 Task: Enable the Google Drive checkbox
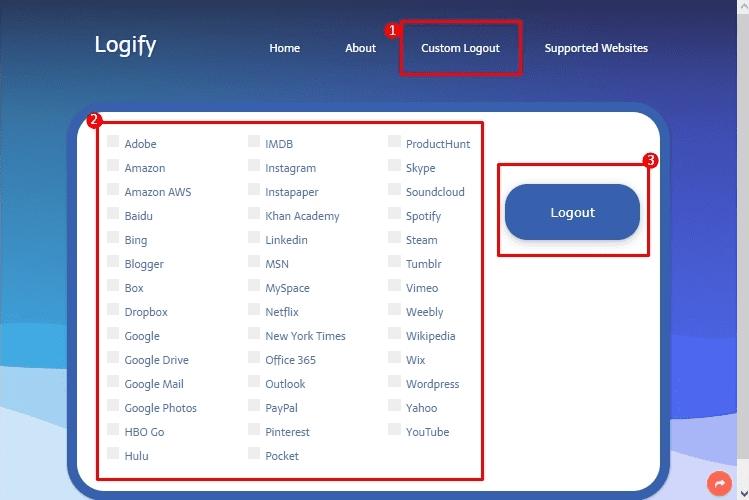tap(113, 357)
